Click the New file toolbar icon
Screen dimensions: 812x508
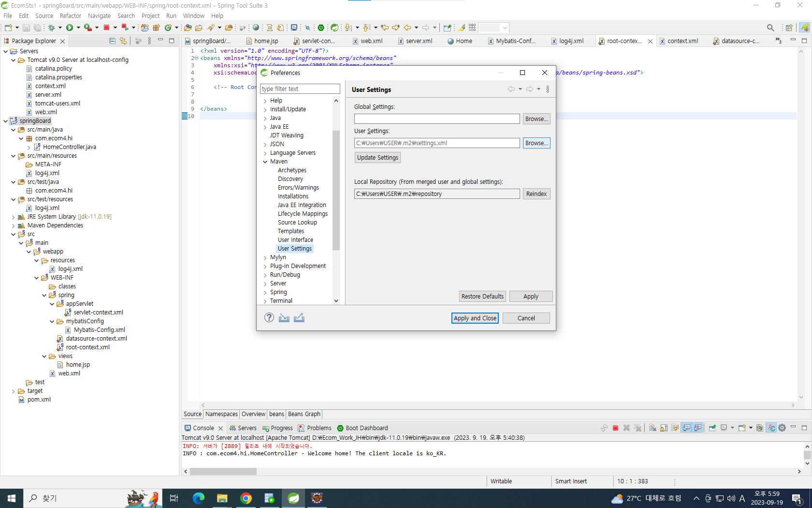pos(8,28)
